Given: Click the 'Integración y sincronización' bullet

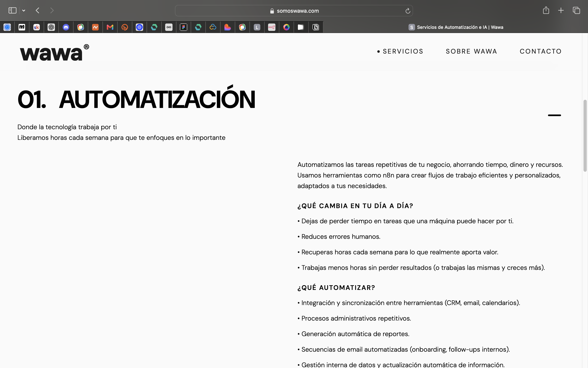Looking at the screenshot, I should pos(409,303).
